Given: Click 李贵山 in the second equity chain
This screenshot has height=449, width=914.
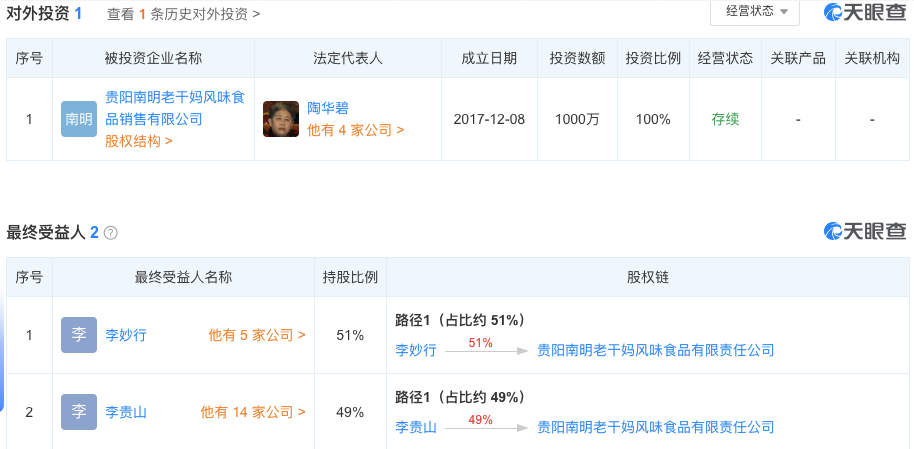Looking at the screenshot, I should click(416, 427).
